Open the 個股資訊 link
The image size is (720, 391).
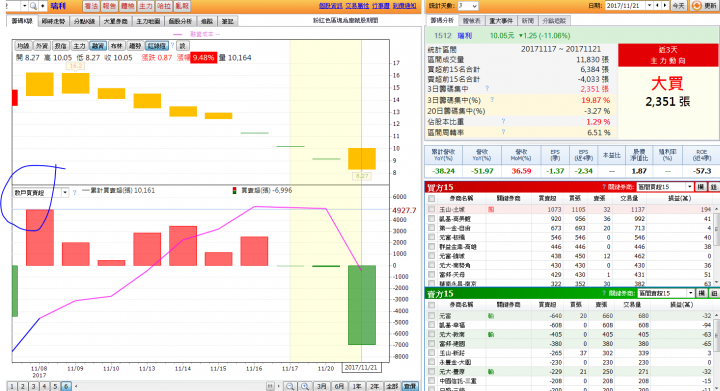click(x=331, y=6)
